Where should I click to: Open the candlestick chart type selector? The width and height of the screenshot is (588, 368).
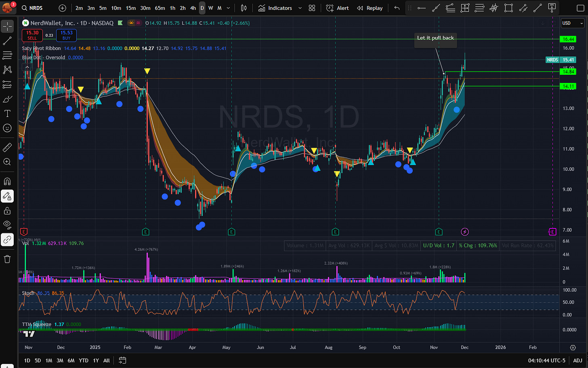click(x=244, y=8)
